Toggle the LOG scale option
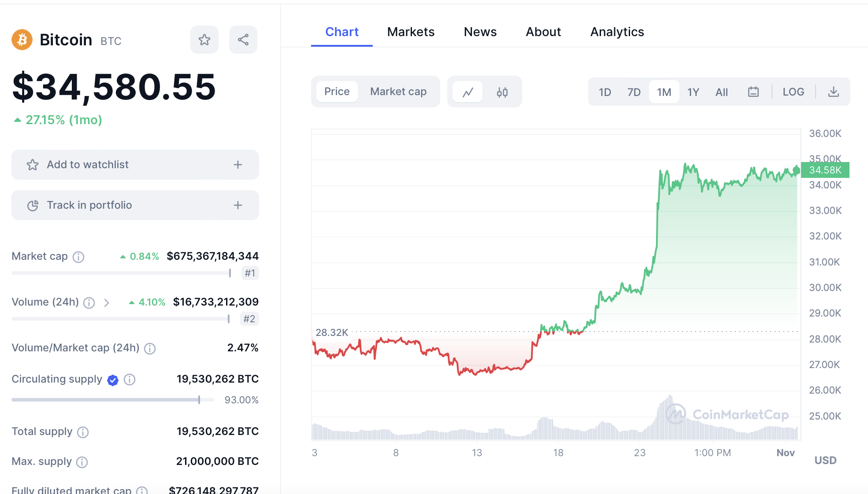The image size is (868, 494). pos(793,92)
